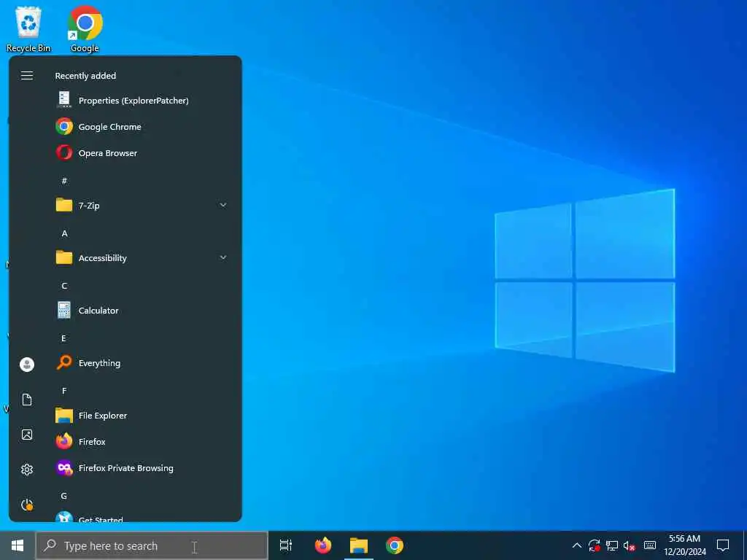Click the letter F group header
Viewport: 747px width, 560px height.
pos(64,391)
